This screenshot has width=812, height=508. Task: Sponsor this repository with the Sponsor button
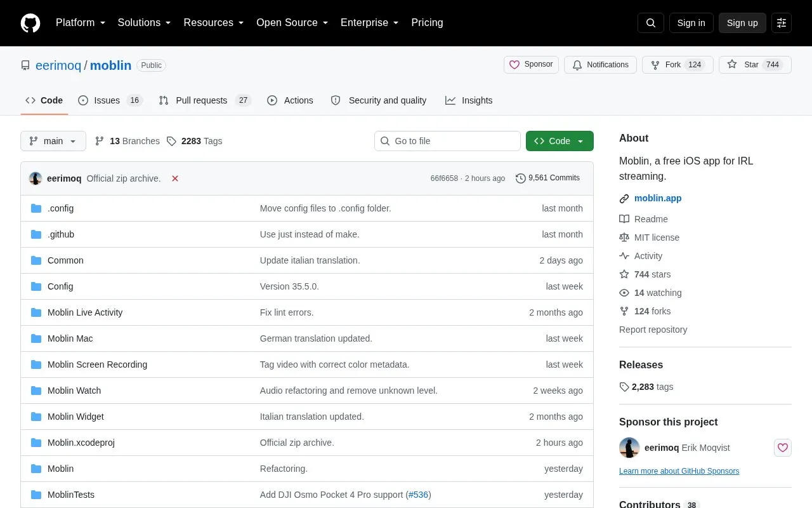click(x=532, y=65)
